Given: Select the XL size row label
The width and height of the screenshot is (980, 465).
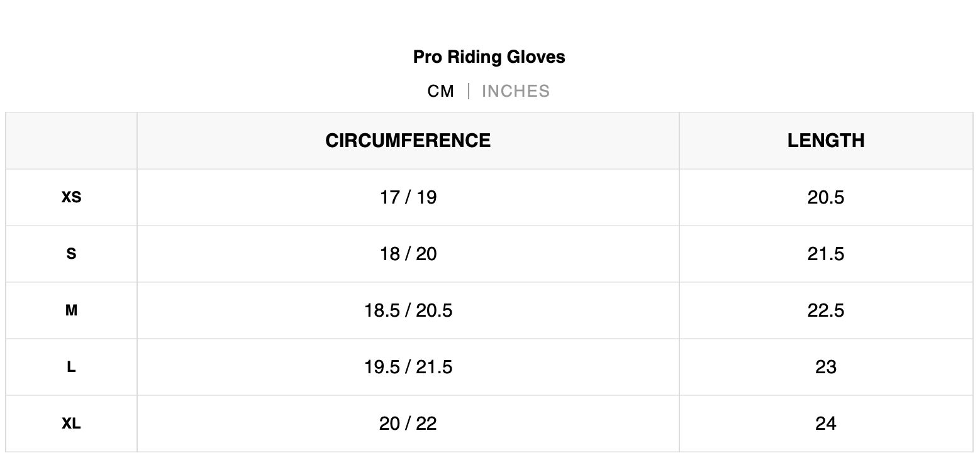Looking at the screenshot, I should pos(71,424).
